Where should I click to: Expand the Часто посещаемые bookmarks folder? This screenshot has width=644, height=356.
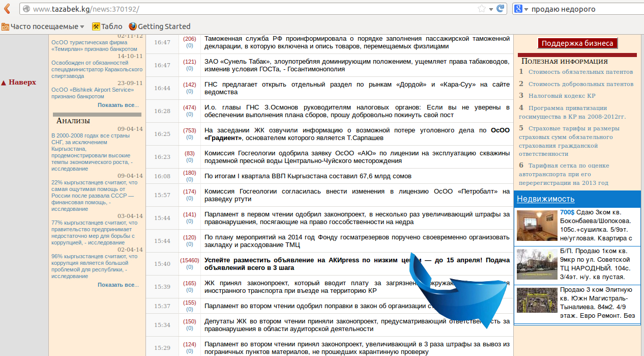43,26
